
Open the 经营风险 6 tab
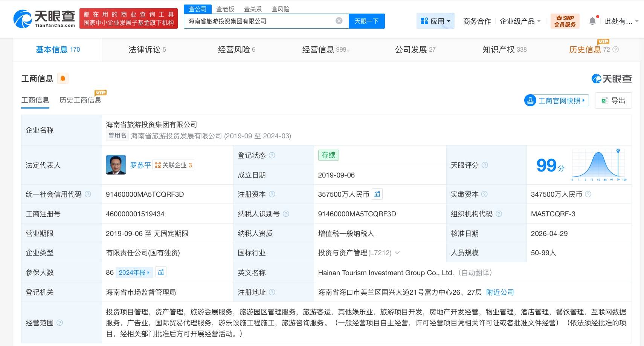click(x=237, y=49)
